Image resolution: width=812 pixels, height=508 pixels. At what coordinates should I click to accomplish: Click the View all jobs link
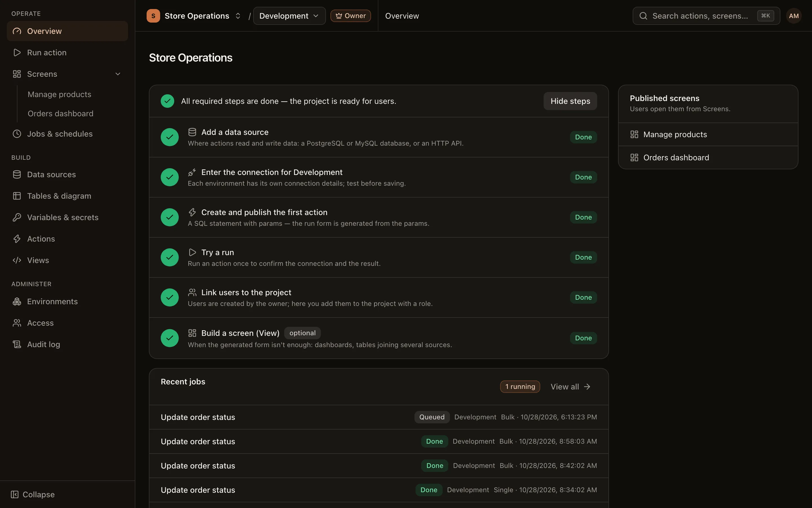(x=570, y=387)
